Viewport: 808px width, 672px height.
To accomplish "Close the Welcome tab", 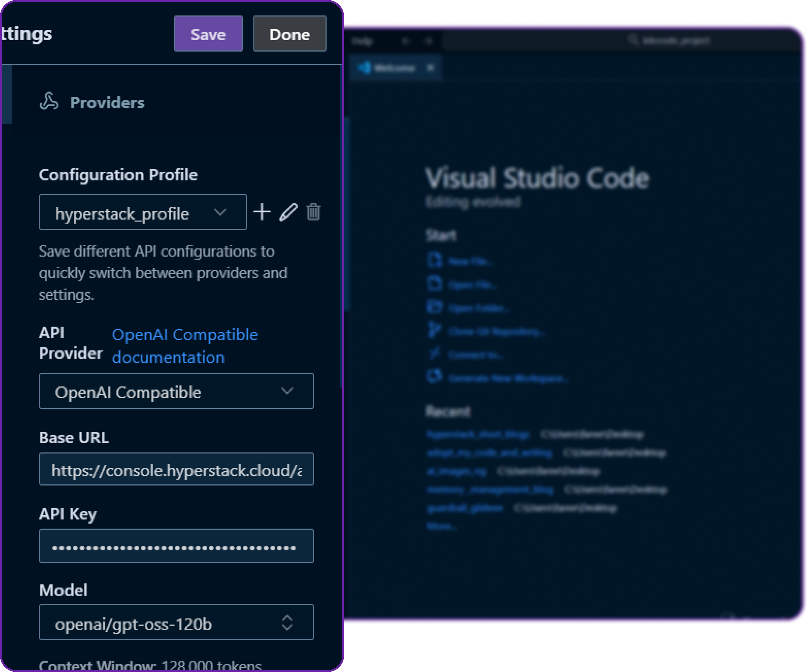I will (430, 68).
